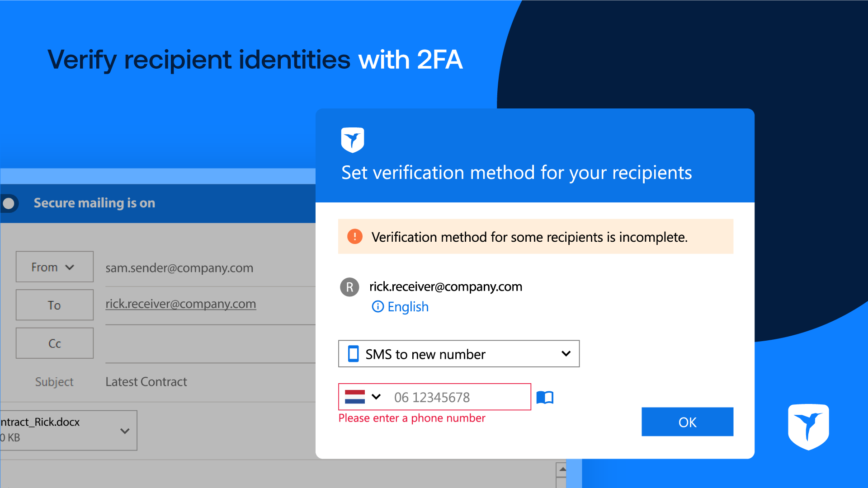The height and width of the screenshot is (488, 868).
Task: Click the Cc button
Action: click(x=55, y=343)
